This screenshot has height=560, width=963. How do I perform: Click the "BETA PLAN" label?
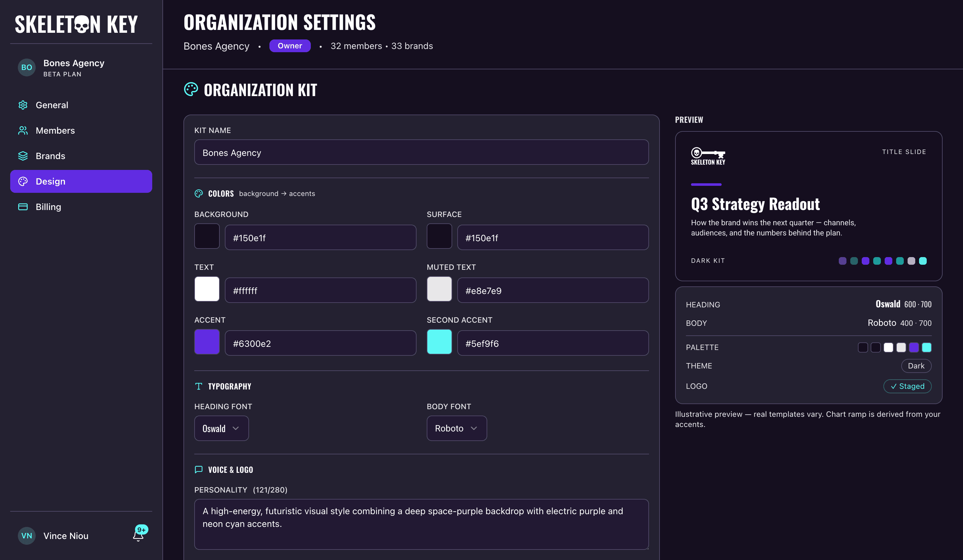coord(62,74)
